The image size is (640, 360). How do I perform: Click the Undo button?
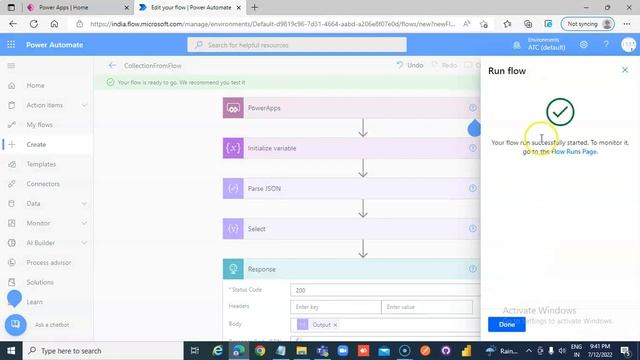[410, 65]
